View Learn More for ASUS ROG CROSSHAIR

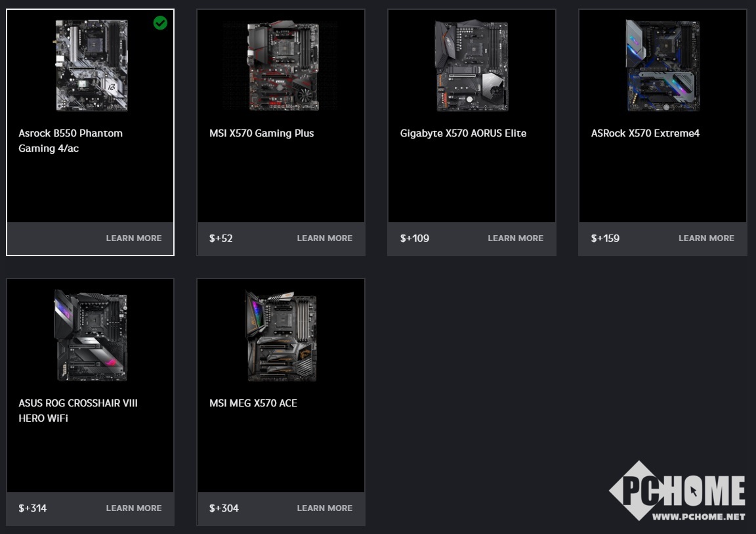[134, 508]
